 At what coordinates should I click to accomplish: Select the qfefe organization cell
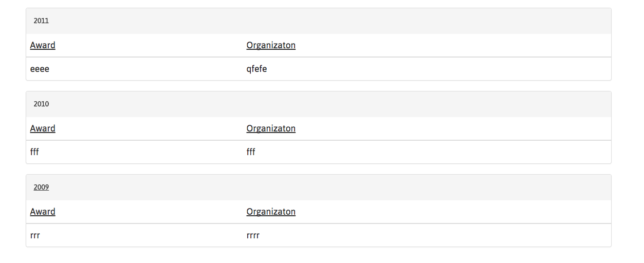point(256,69)
